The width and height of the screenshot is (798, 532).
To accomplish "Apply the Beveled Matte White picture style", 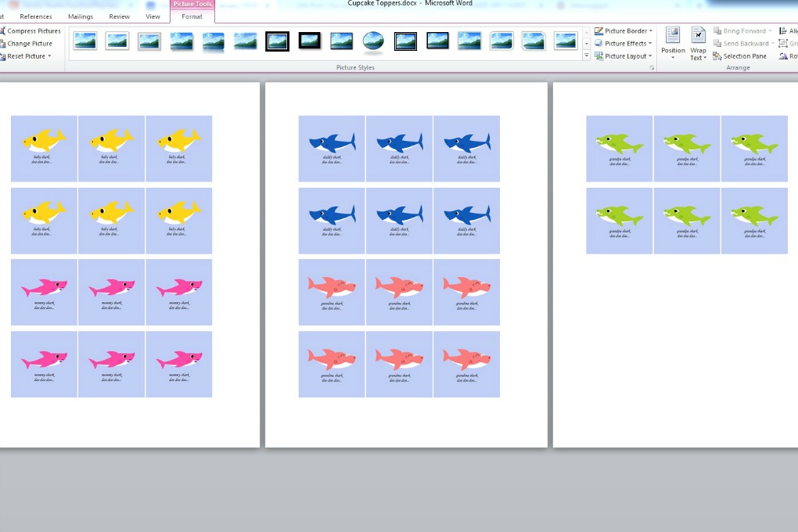I will [x=117, y=41].
